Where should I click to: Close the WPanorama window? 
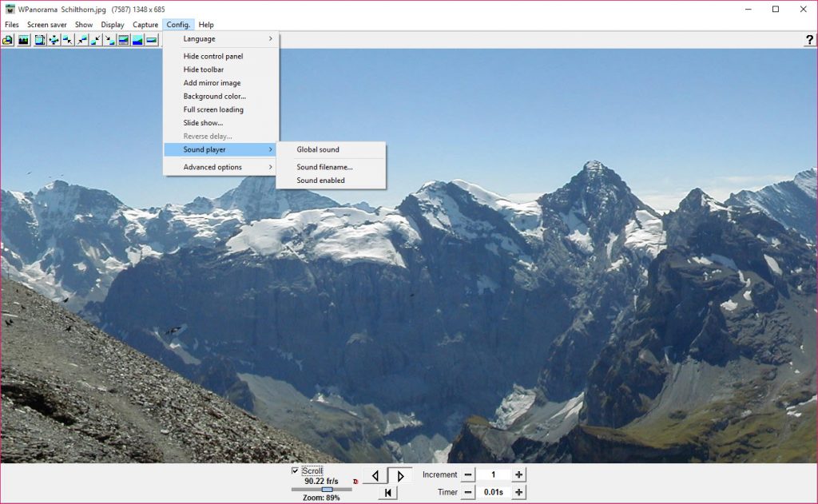click(804, 10)
